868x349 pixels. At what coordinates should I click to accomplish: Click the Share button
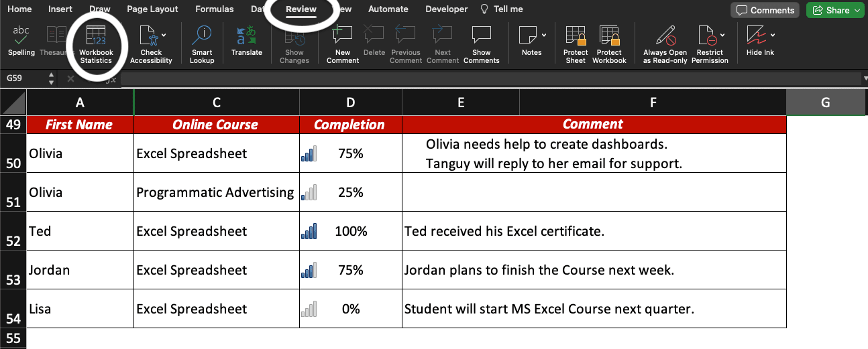pos(834,10)
